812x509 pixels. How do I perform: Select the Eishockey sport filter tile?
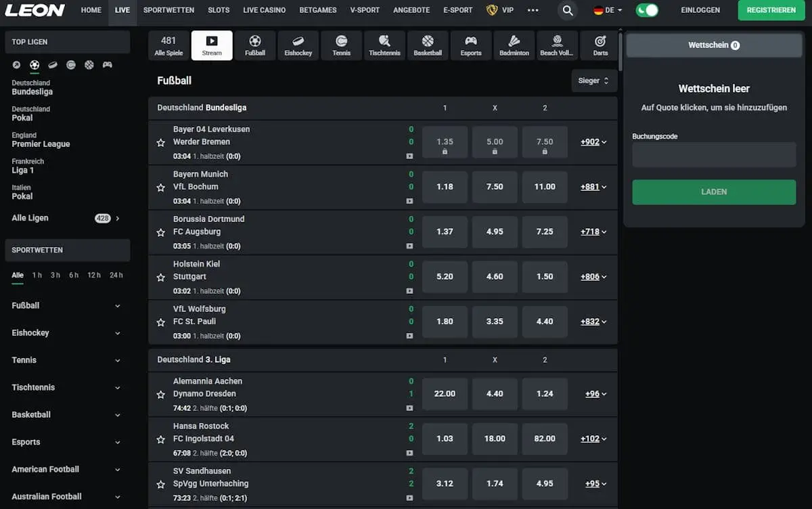(298, 45)
